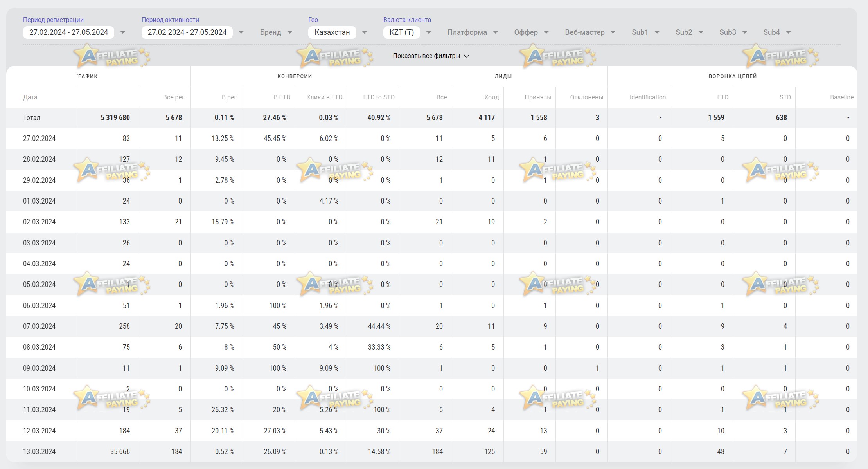The height and width of the screenshot is (469, 868).
Task: Open the registration period date dropdown arrow
Action: pyautogui.click(x=122, y=32)
